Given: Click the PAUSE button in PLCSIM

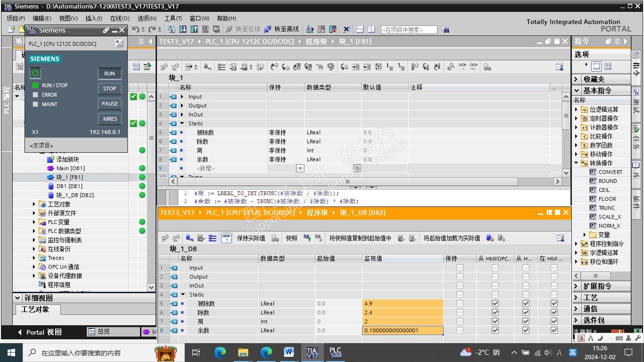Looking at the screenshot, I should point(109,104).
